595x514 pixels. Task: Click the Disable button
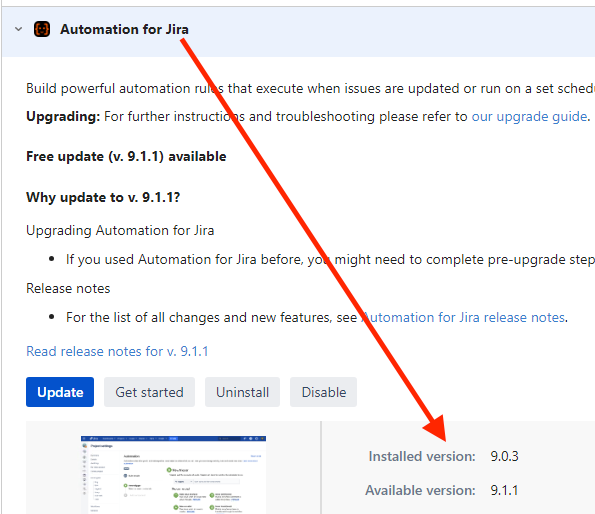tap(324, 392)
